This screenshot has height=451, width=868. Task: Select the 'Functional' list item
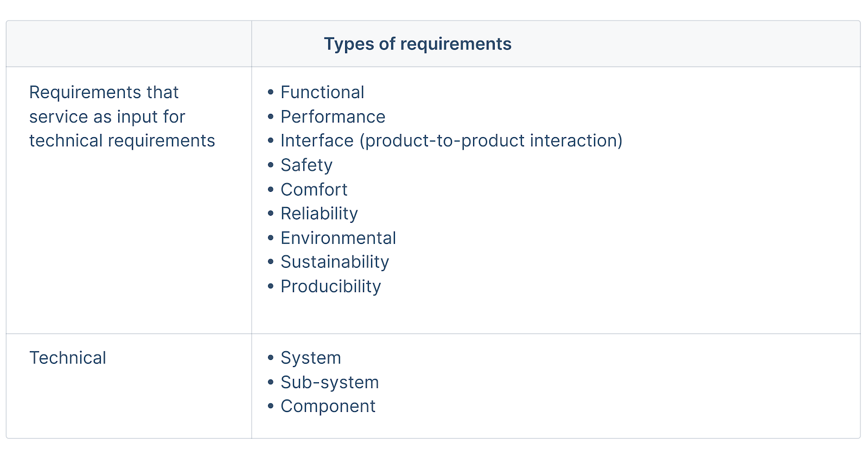tap(322, 92)
